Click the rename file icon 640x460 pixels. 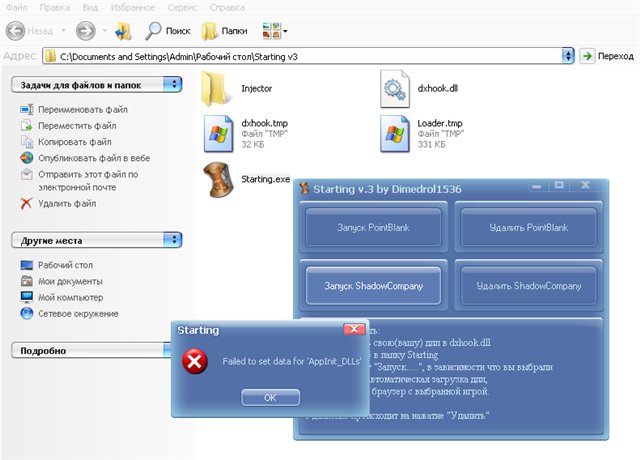27,109
